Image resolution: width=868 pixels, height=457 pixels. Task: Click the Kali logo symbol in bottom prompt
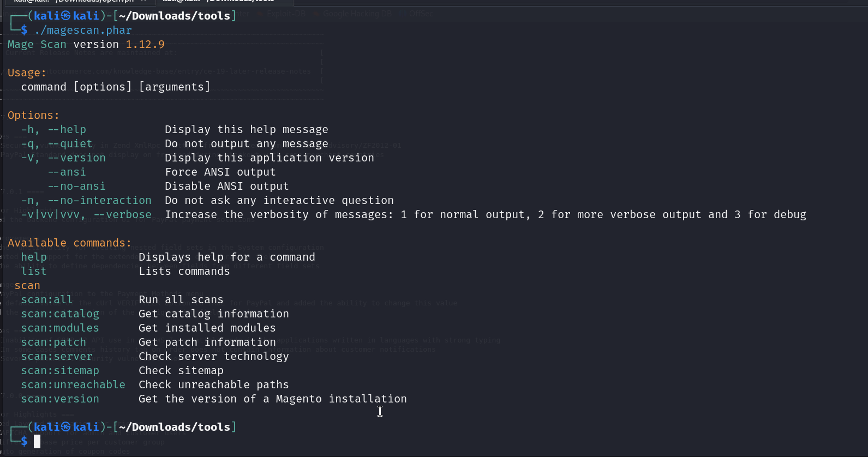(x=66, y=427)
